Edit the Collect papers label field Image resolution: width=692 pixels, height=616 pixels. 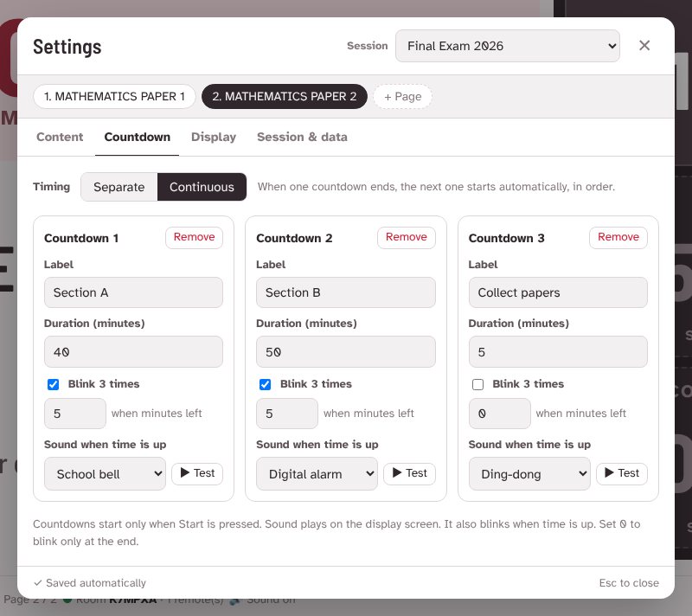[x=558, y=292]
